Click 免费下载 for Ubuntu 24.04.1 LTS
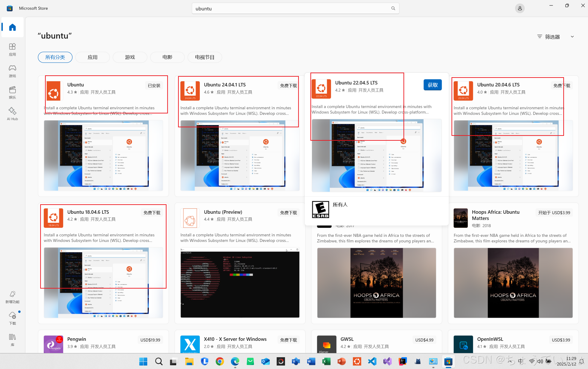Viewport: 588px width, 369px height. coord(288,86)
